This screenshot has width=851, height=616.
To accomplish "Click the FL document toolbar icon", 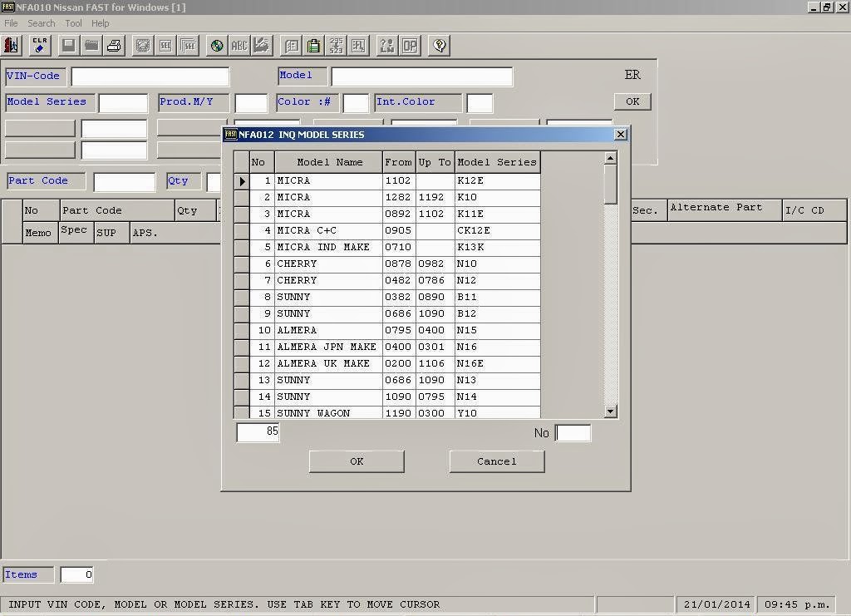I will (359, 46).
